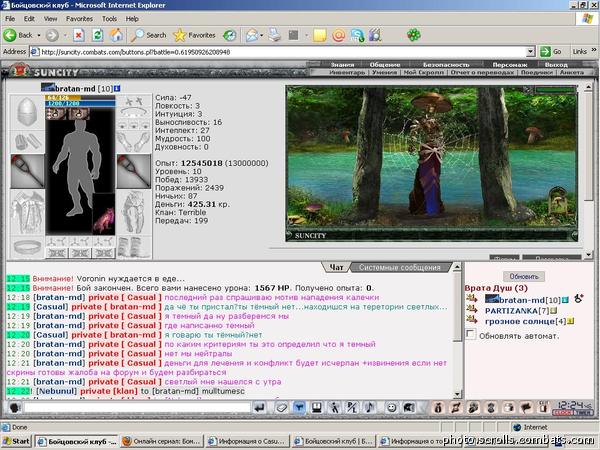Click the armor equipment slot
Screen dimensions: 600x450
click(27, 212)
